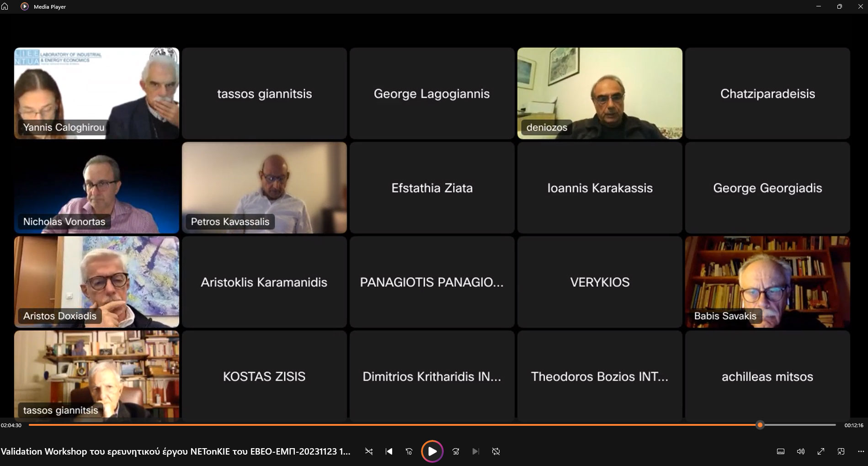Click the elapsed time display 02:04:30
868x466 pixels.
[11, 425]
